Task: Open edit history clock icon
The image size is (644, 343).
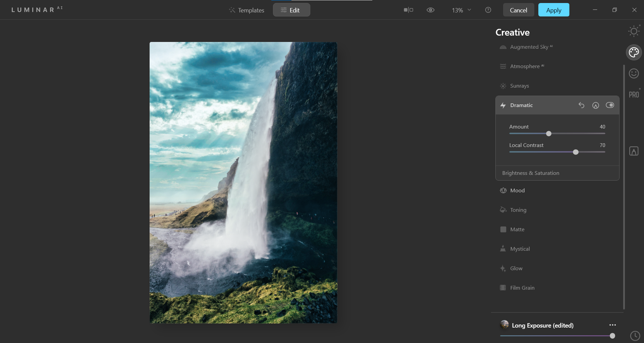Action: [635, 336]
